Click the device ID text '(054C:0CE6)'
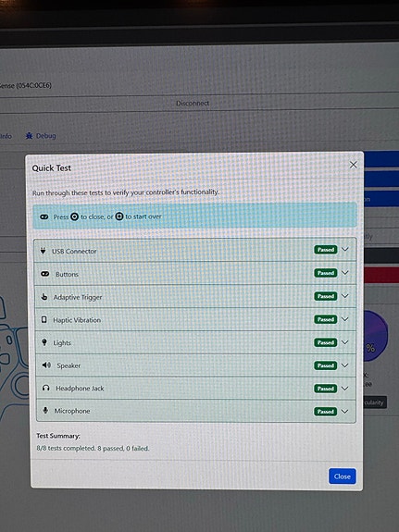 (x=34, y=85)
